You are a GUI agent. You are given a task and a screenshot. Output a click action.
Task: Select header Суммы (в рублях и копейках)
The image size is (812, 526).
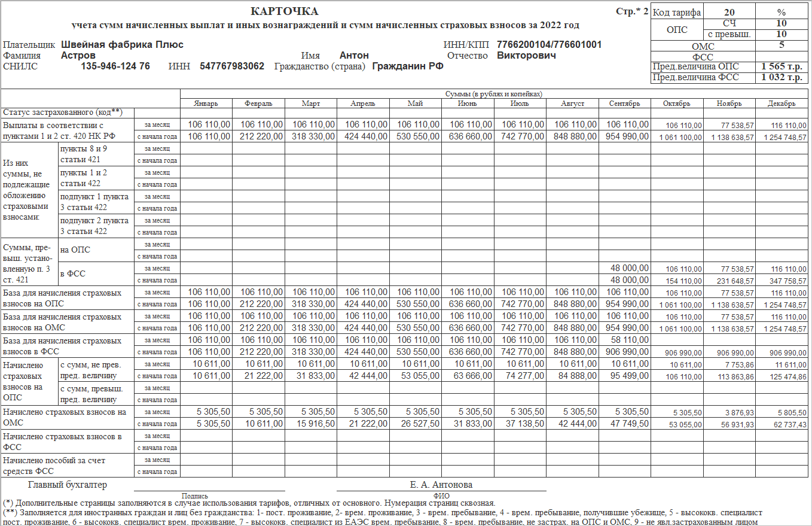tap(494, 94)
